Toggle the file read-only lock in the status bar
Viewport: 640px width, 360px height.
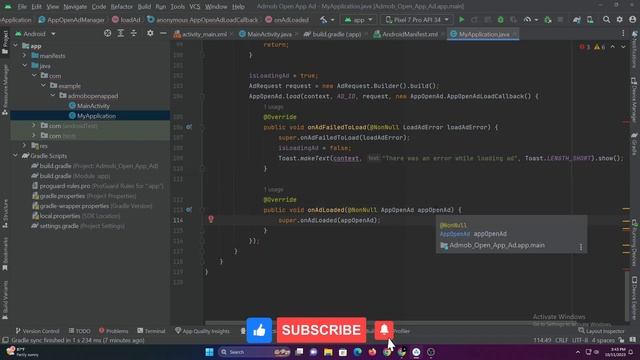point(621,340)
